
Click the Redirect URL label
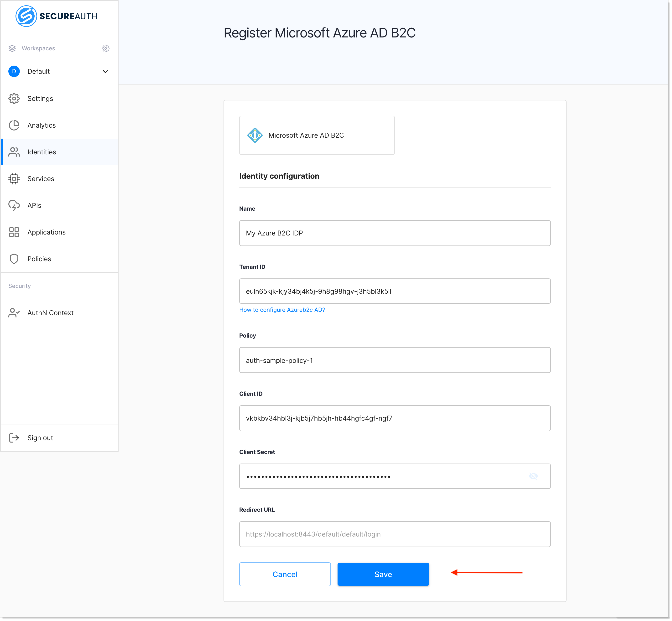[x=257, y=510]
